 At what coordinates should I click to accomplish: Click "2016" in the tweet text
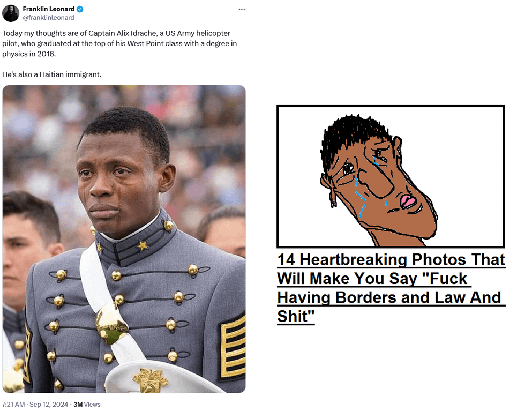[x=46, y=54]
